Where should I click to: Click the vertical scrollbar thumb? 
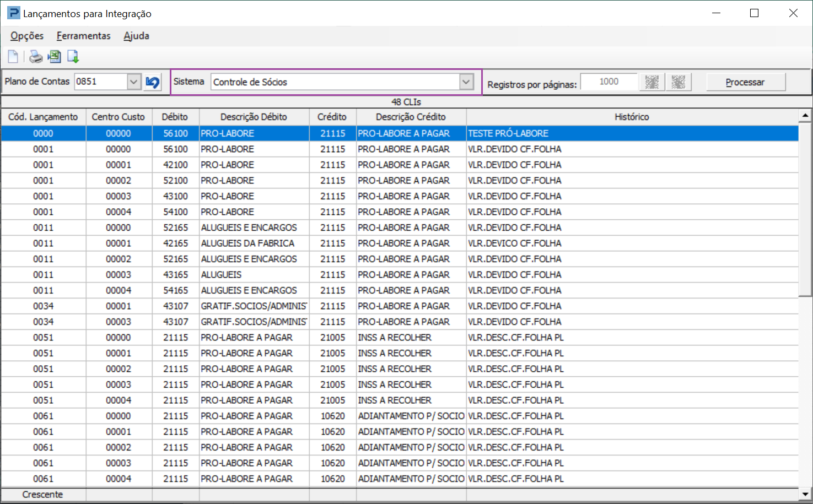tap(805, 209)
